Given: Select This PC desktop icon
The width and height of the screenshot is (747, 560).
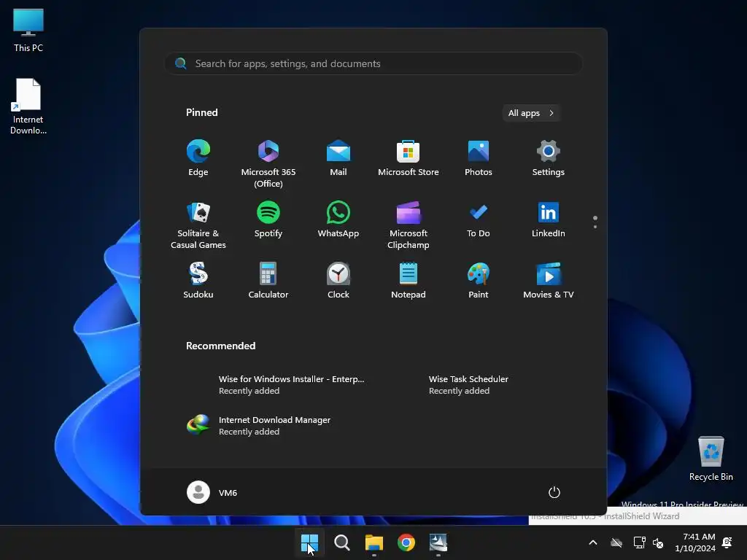Looking at the screenshot, I should (x=28, y=31).
